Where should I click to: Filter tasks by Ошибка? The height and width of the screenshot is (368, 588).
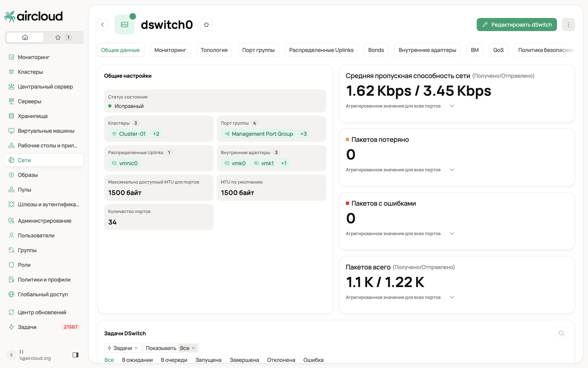[x=313, y=360]
